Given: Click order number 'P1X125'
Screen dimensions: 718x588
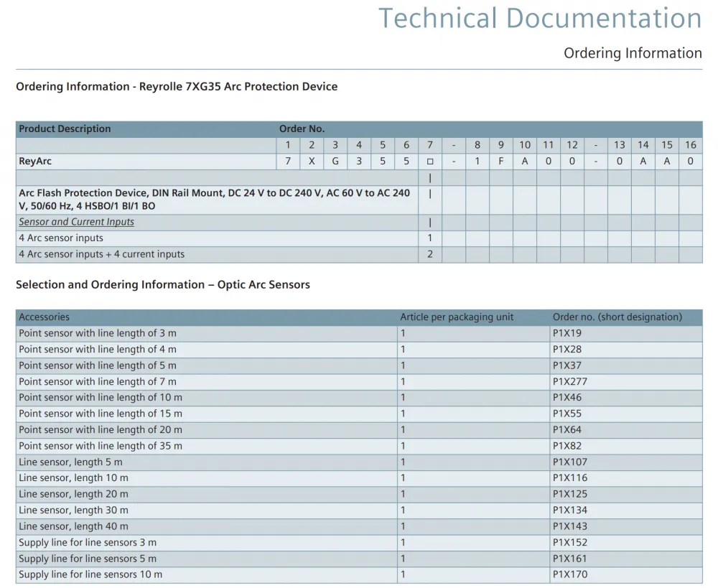Looking at the screenshot, I should (x=569, y=494).
